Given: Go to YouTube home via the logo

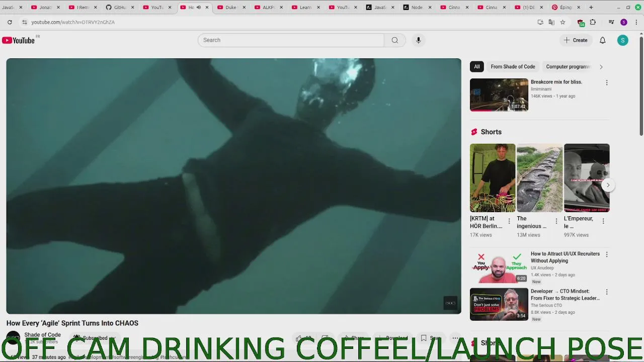Looking at the screenshot, I should [x=19, y=40].
